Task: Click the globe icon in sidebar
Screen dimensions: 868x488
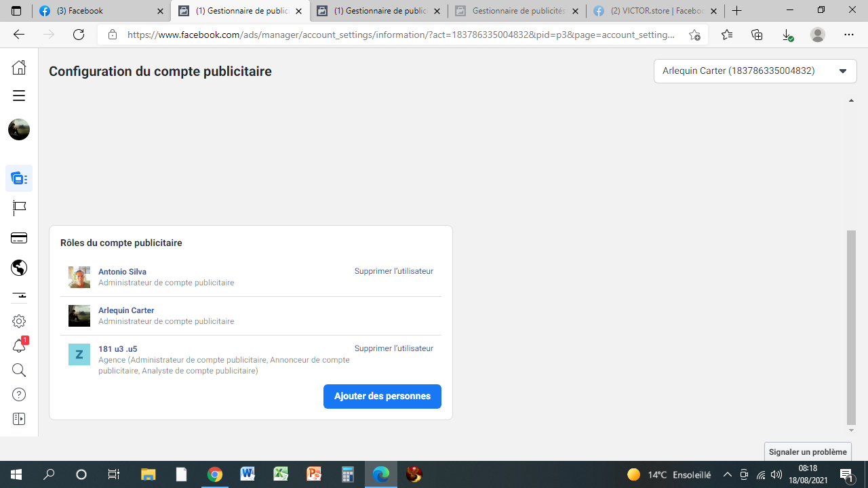Action: 19,268
